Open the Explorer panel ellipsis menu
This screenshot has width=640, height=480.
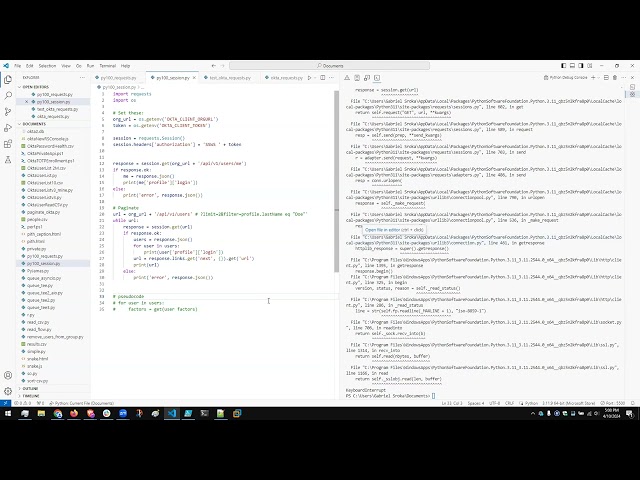[x=82, y=78]
